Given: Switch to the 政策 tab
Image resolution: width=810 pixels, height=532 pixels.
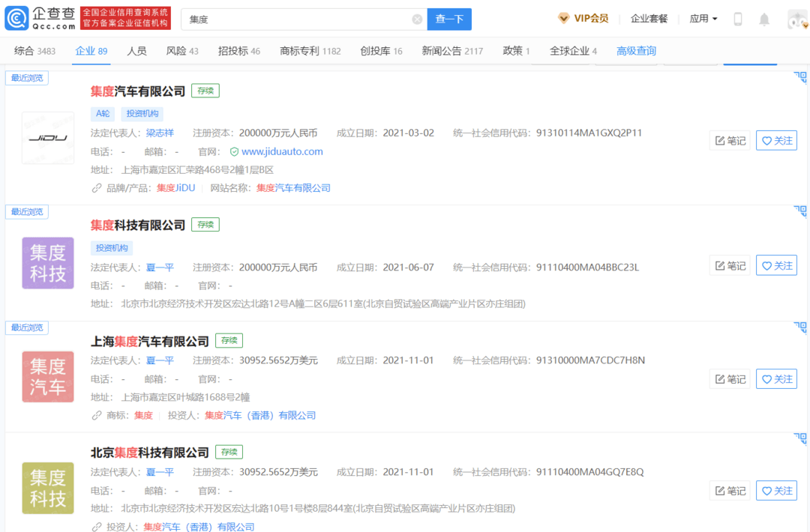Looking at the screenshot, I should 516,51.
